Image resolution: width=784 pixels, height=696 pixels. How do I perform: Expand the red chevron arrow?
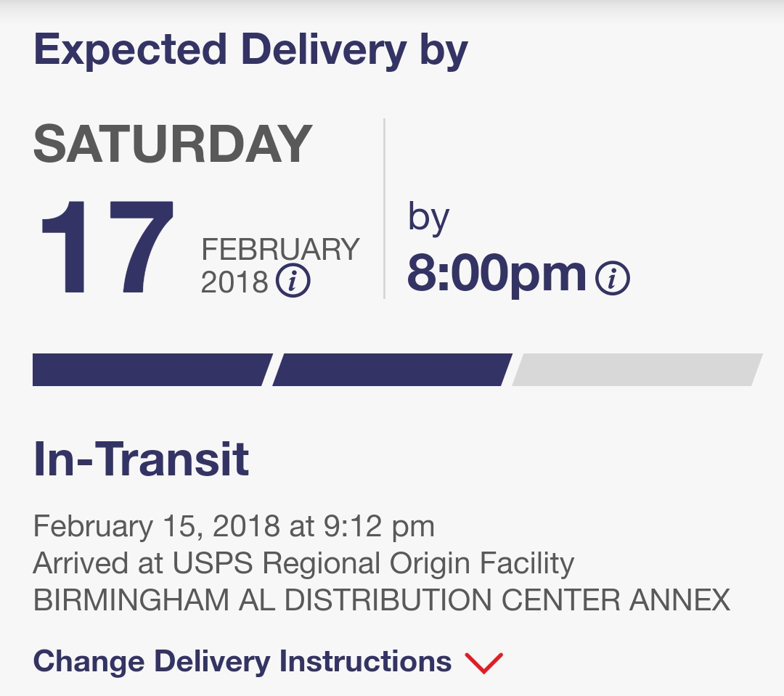(483, 662)
